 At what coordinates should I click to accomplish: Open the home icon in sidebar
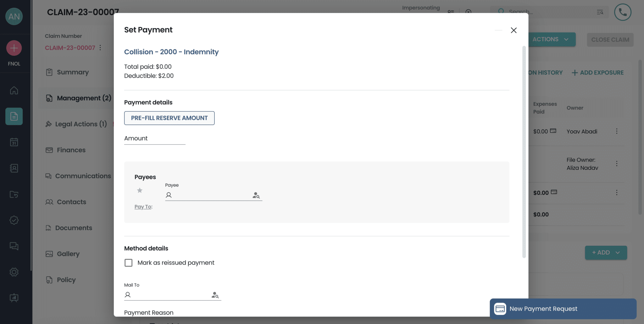(x=14, y=91)
